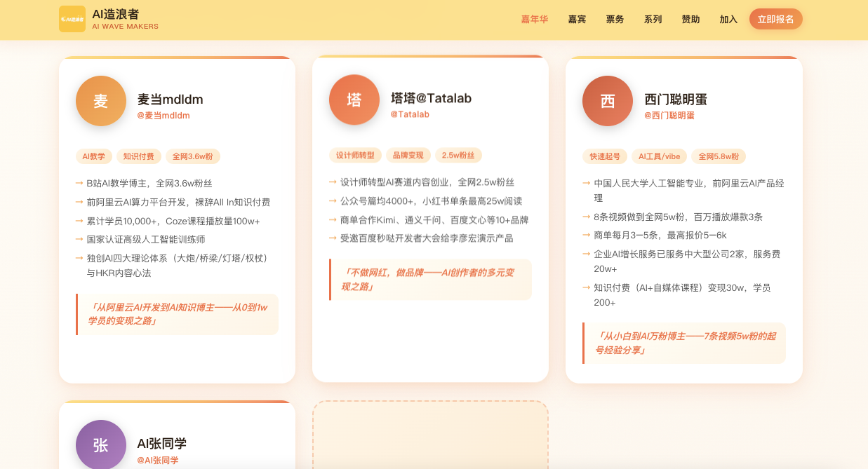This screenshot has height=469, width=868.
Task: Click the 麦 avatar circle
Action: tap(101, 101)
